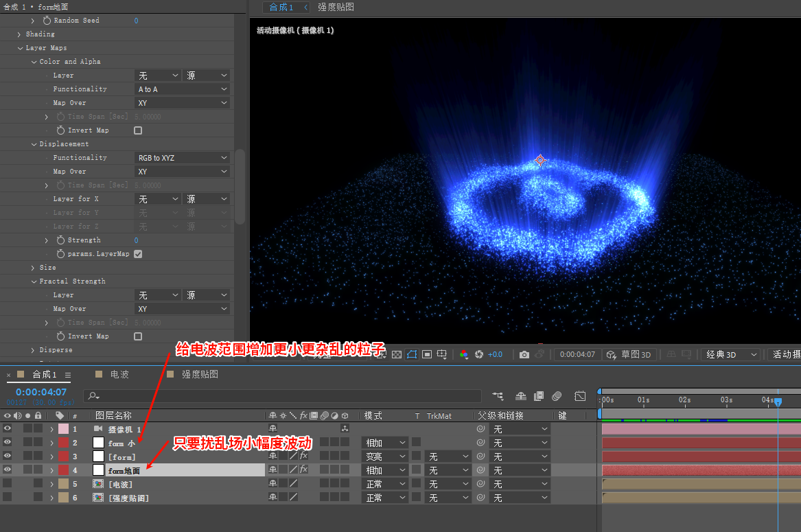Screen dimensions: 801x532
Task: Toggle region of interest icon in viewer
Action: 427,355
